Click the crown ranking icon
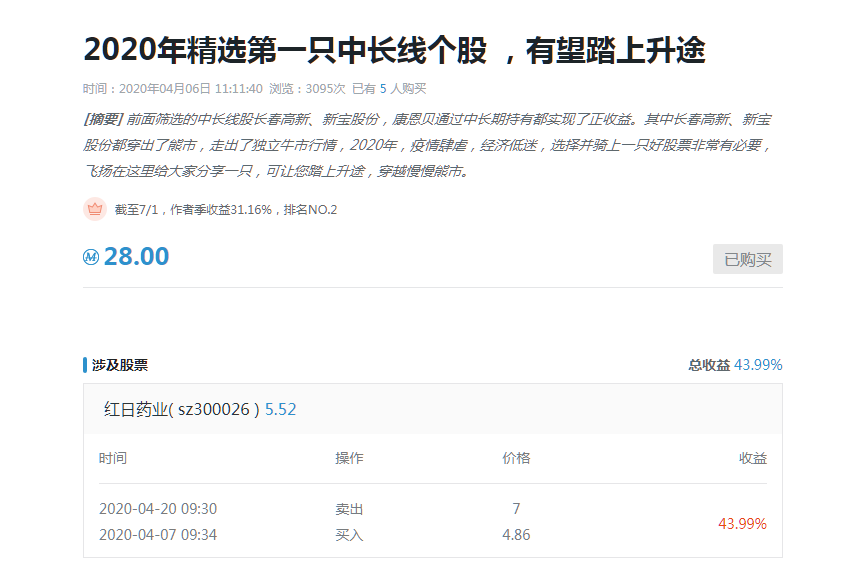The image size is (862, 581). [95, 209]
